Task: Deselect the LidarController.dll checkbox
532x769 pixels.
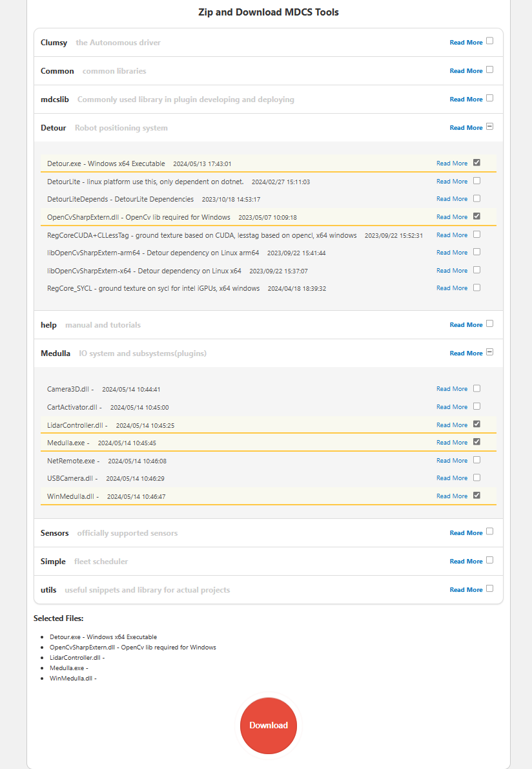Action: pos(476,425)
